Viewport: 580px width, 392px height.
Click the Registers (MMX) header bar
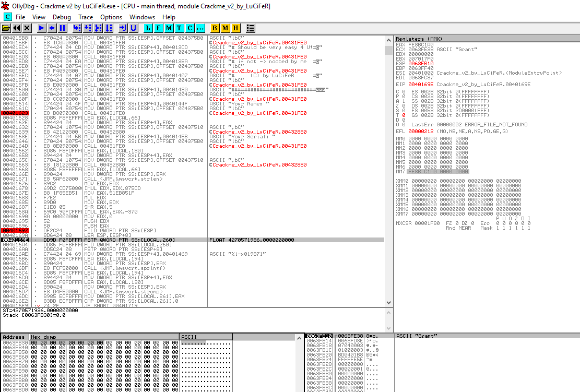pyautogui.click(x=487, y=39)
